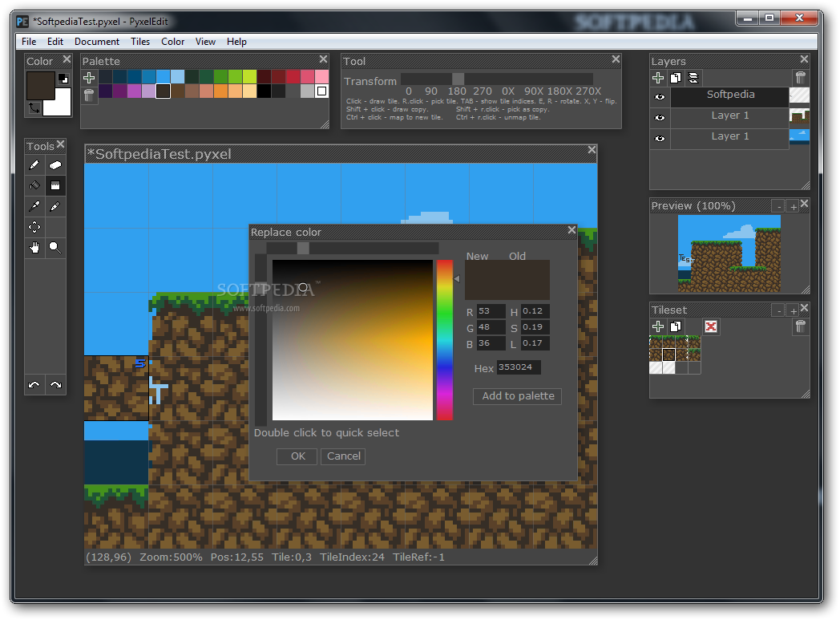
Task: Delete tile with the Tileset trash icon
Action: tap(801, 326)
